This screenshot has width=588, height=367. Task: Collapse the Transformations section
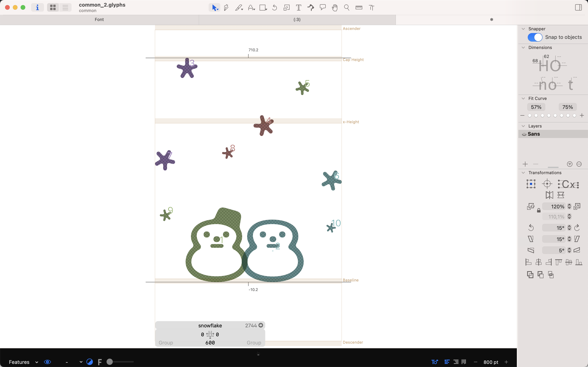[x=523, y=173]
